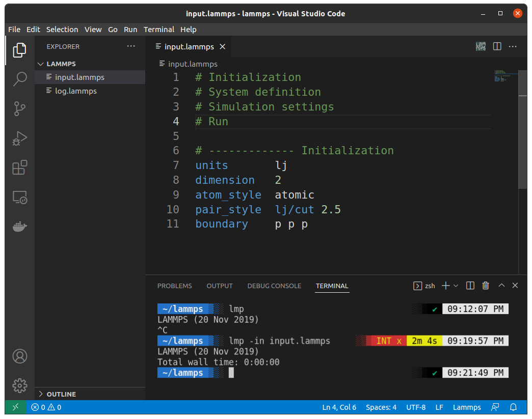Viewport: 532px width, 419px height.
Task: Open log.lammps in the explorer
Action: click(x=90, y=91)
